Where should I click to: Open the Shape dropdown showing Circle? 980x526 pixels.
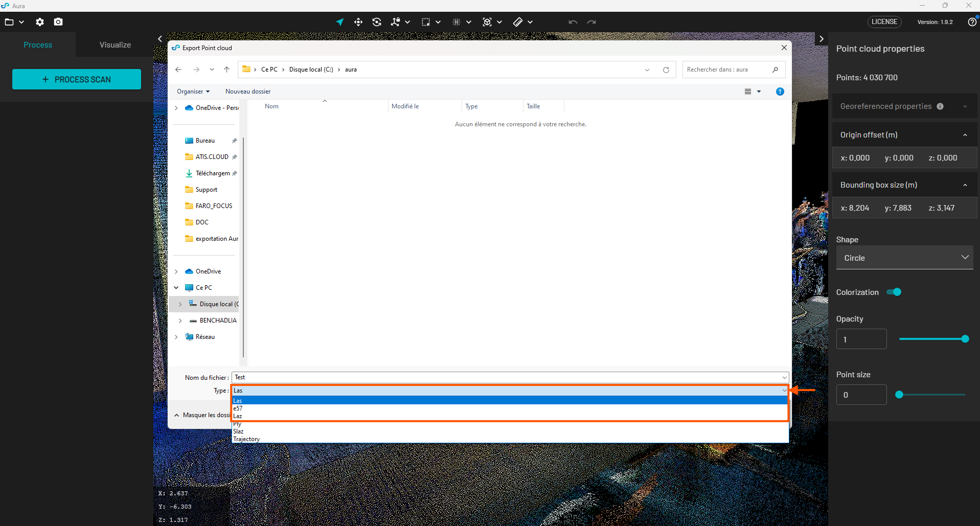[904, 258]
